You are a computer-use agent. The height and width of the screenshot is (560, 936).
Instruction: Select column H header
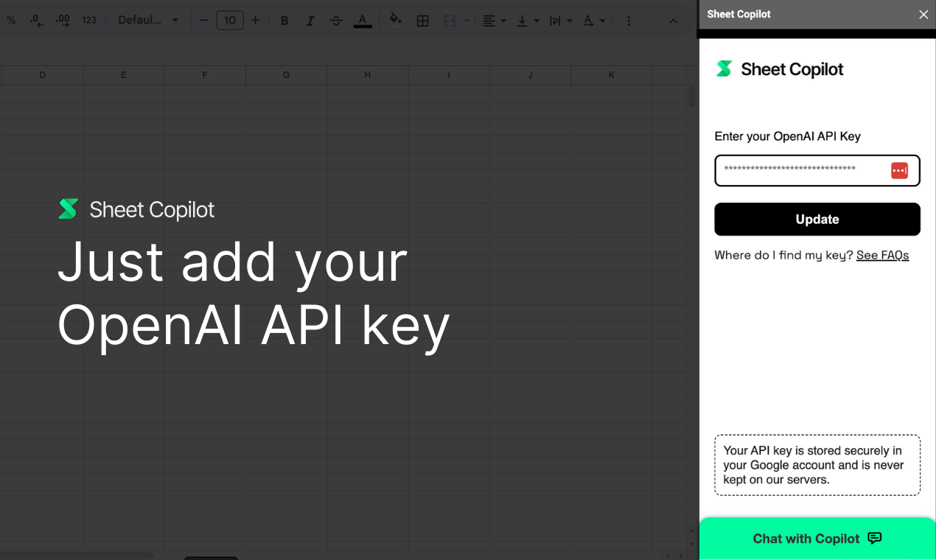(x=367, y=75)
